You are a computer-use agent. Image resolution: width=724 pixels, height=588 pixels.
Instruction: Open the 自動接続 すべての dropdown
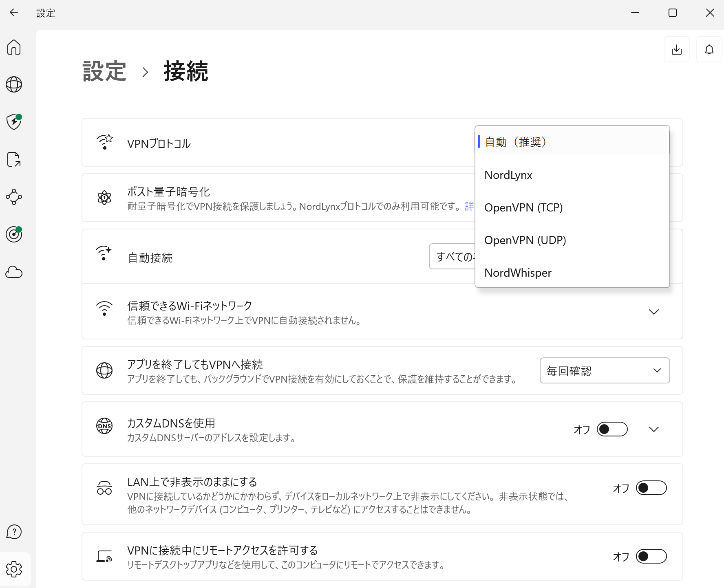[x=452, y=256]
